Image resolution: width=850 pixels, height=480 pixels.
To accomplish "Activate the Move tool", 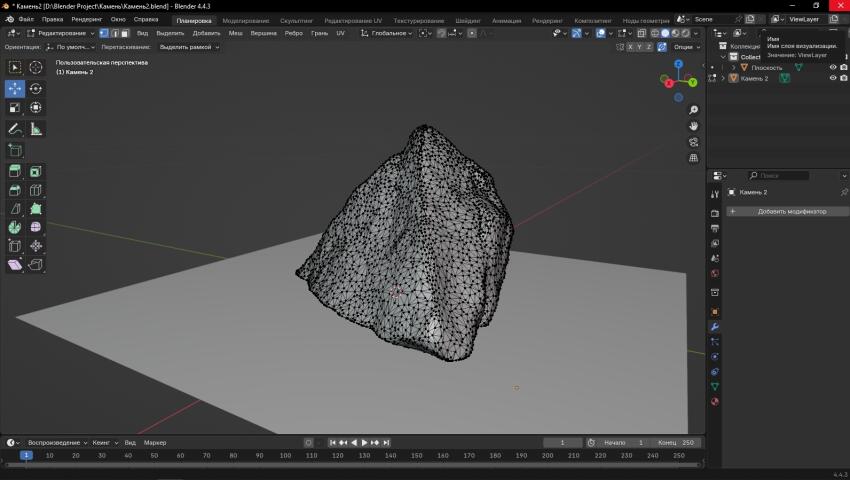I will 15,88.
